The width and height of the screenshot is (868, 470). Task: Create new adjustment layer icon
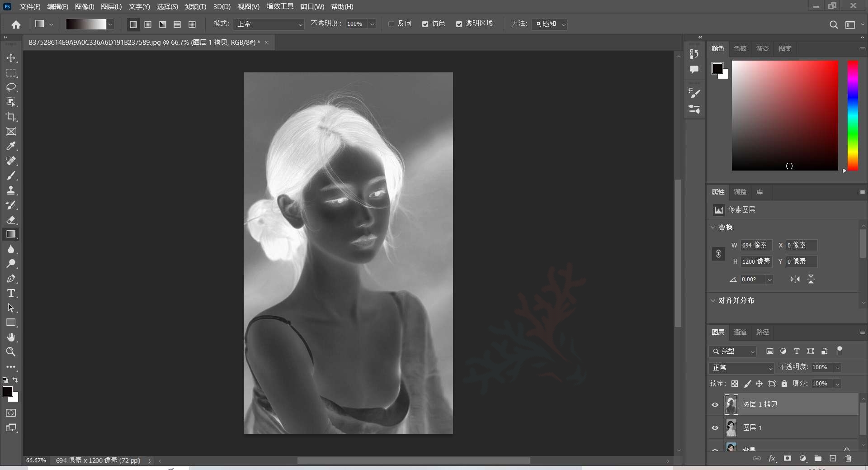point(803,459)
